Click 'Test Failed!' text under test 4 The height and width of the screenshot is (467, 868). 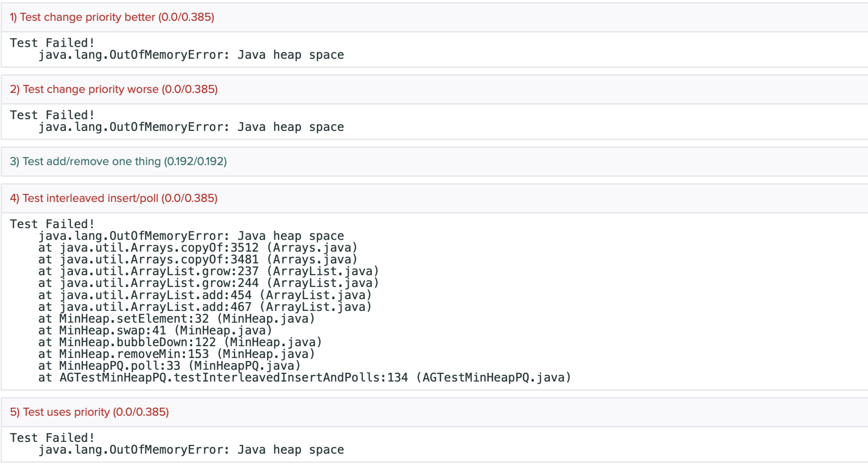[52, 224]
